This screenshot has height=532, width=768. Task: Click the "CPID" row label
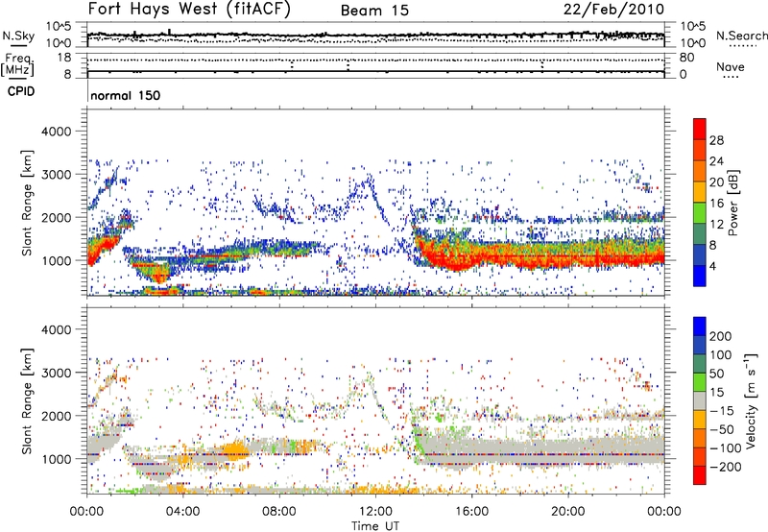[21, 91]
